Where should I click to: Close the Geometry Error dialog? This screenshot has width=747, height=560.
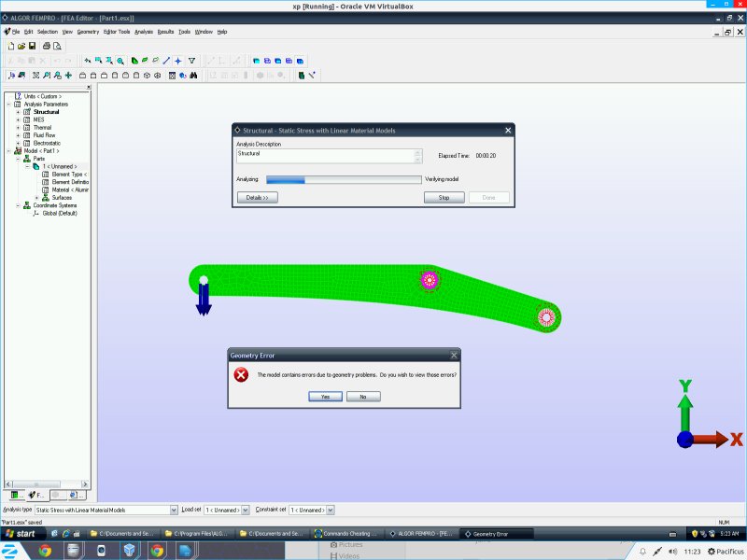(454, 356)
